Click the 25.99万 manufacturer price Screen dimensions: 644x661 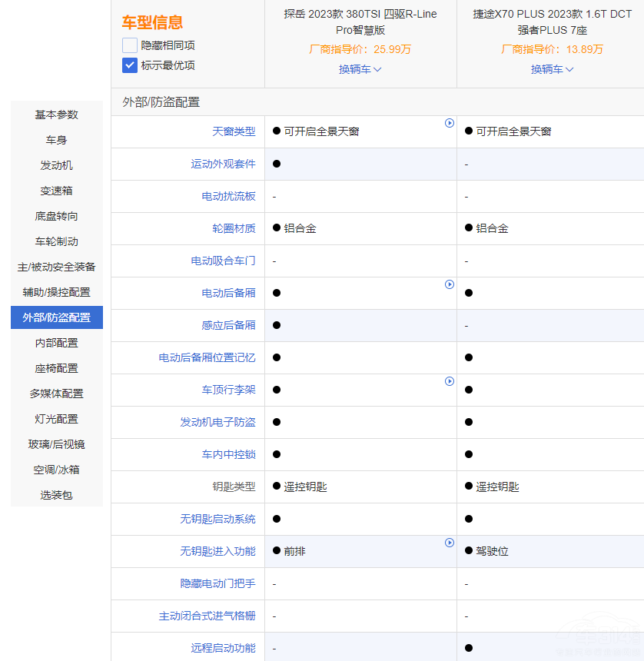(x=392, y=49)
